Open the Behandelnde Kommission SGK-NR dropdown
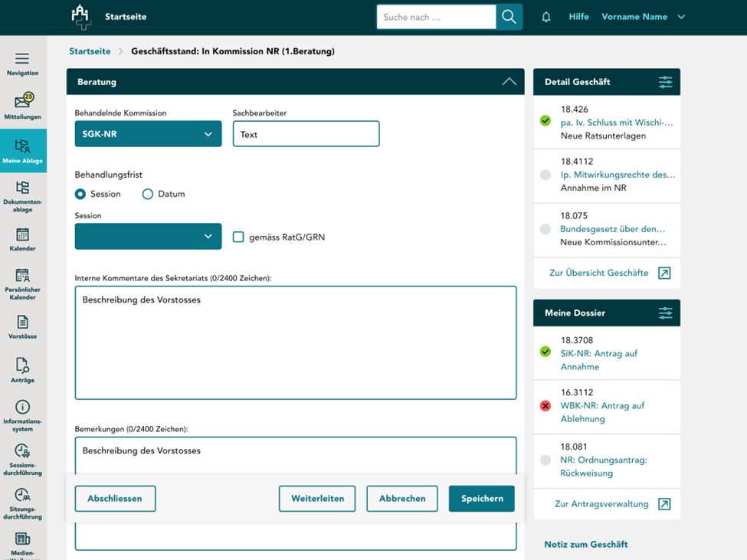The height and width of the screenshot is (560, 747). [x=147, y=133]
